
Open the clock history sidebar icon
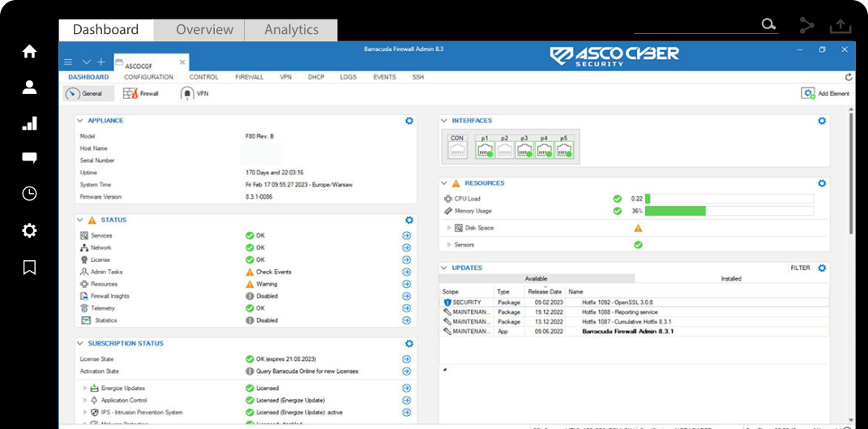click(x=29, y=194)
